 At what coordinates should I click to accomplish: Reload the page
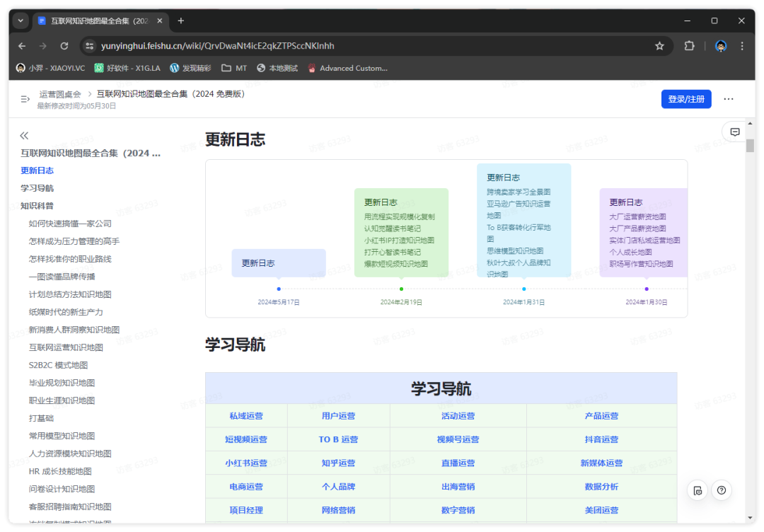point(64,46)
